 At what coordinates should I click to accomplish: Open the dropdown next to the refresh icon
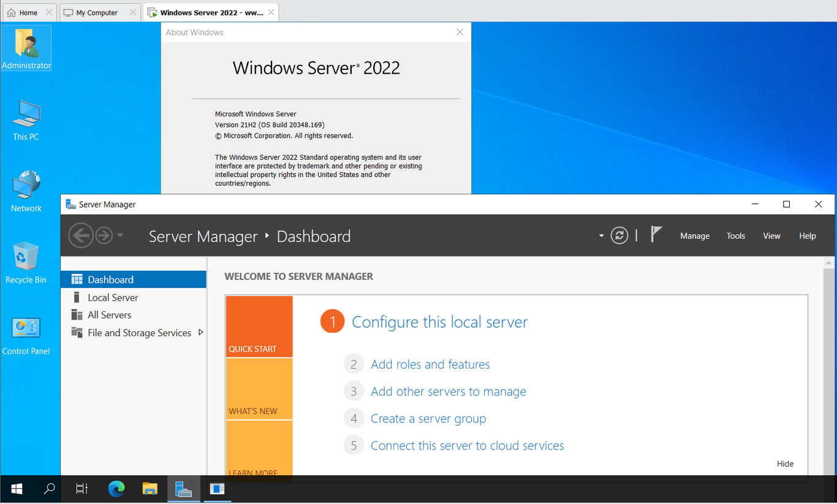pyautogui.click(x=600, y=235)
